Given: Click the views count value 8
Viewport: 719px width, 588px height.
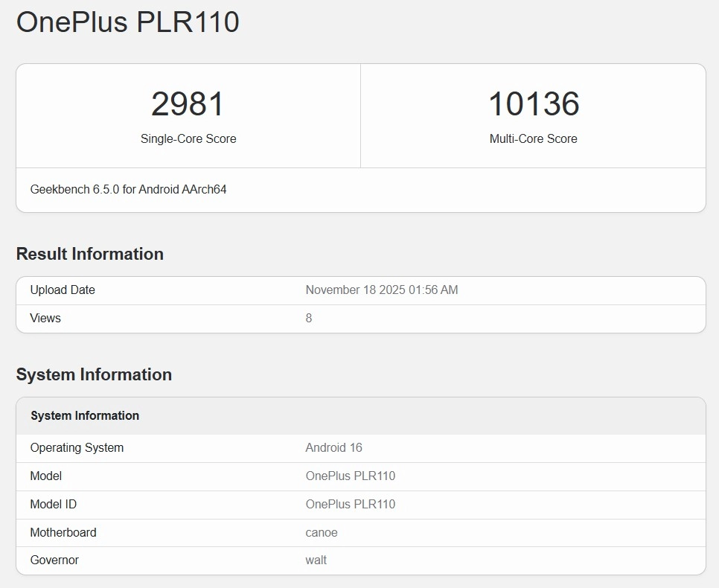Looking at the screenshot, I should pos(309,319).
